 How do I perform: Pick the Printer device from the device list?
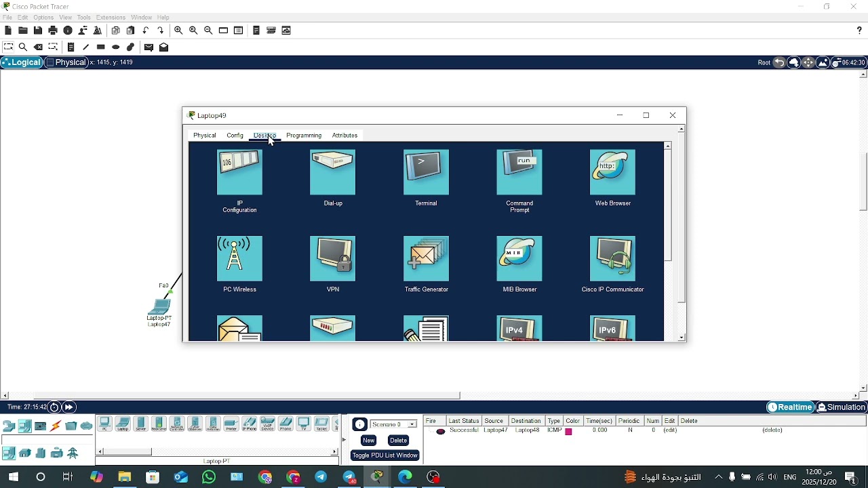coord(231,424)
